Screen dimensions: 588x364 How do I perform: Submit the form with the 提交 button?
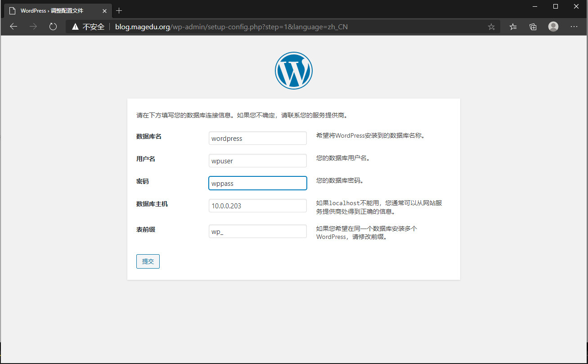click(x=148, y=261)
